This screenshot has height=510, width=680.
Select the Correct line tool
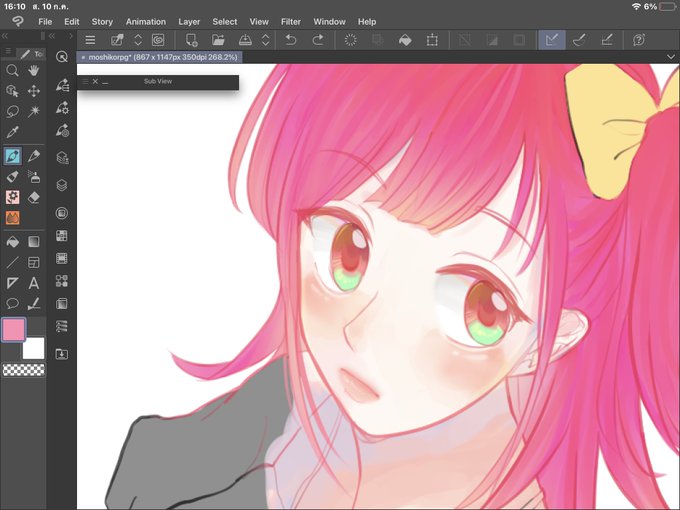click(x=34, y=304)
